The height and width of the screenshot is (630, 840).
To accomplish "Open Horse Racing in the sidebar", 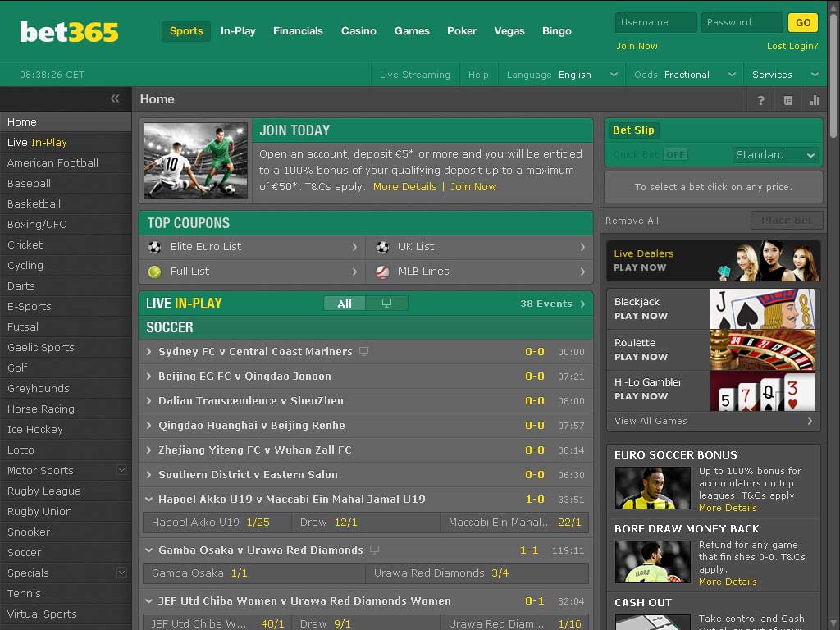I will coord(66,409).
